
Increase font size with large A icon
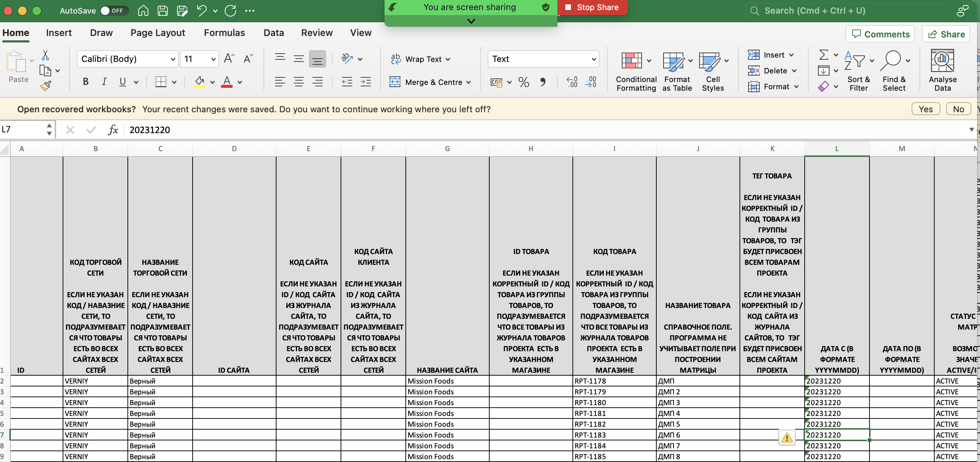point(229,59)
